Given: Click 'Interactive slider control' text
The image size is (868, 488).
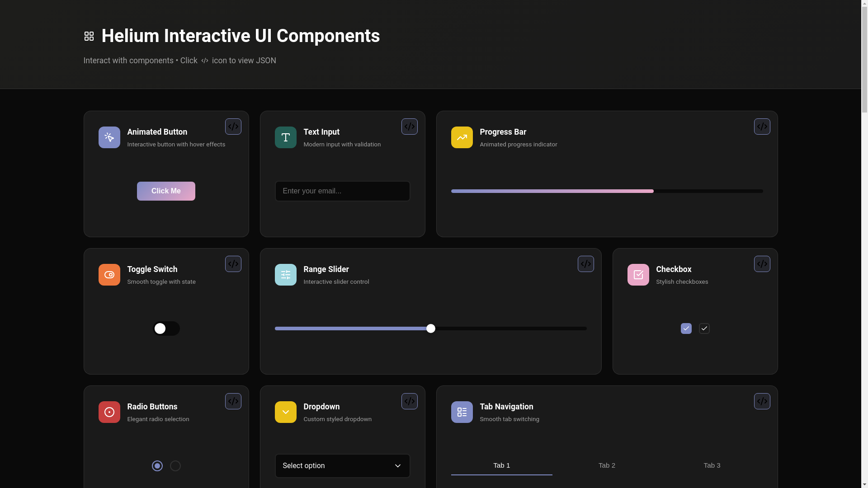Looking at the screenshot, I should point(336,282).
